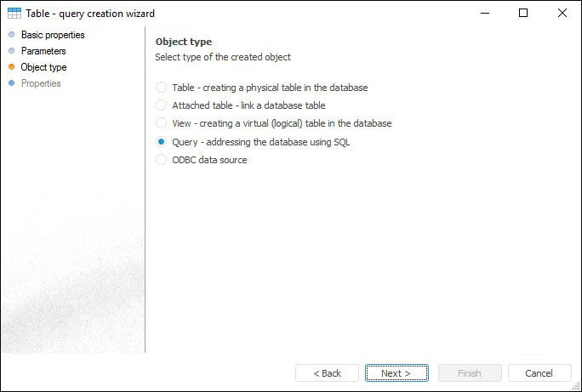The image size is (582, 392).
Task: Minimize the wizard window
Action: (484, 14)
